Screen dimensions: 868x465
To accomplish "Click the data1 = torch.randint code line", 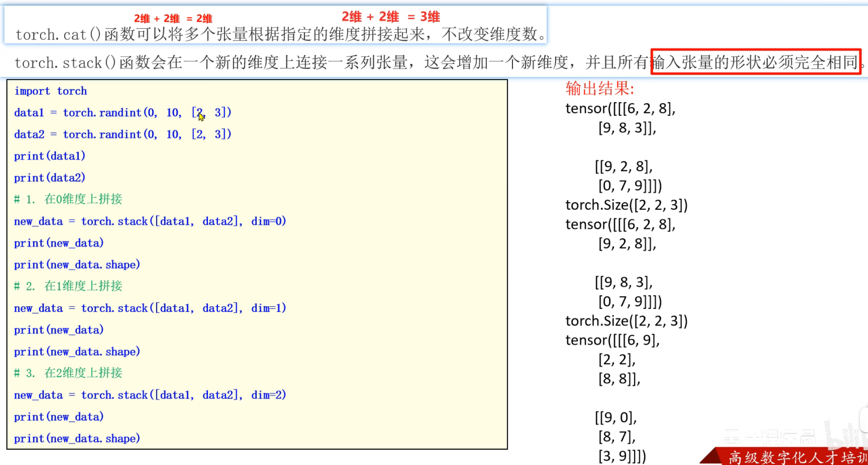I will coord(122,112).
